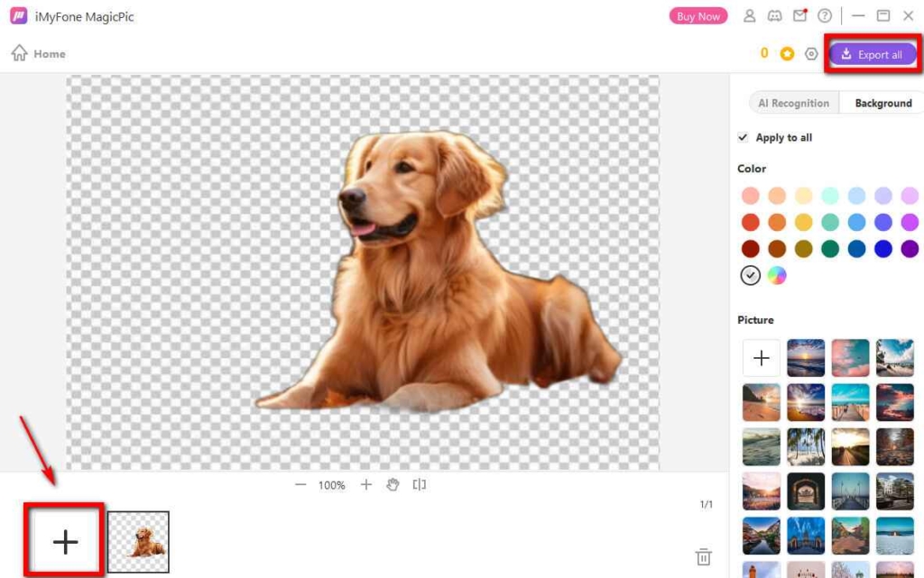Screen dimensions: 924x578
Task: Open the settings gear icon
Action: click(x=811, y=53)
